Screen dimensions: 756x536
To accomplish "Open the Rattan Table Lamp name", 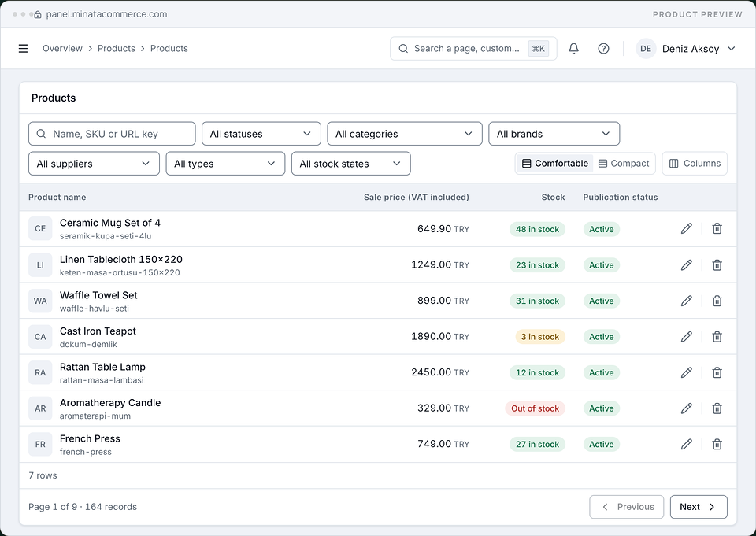I will (102, 367).
